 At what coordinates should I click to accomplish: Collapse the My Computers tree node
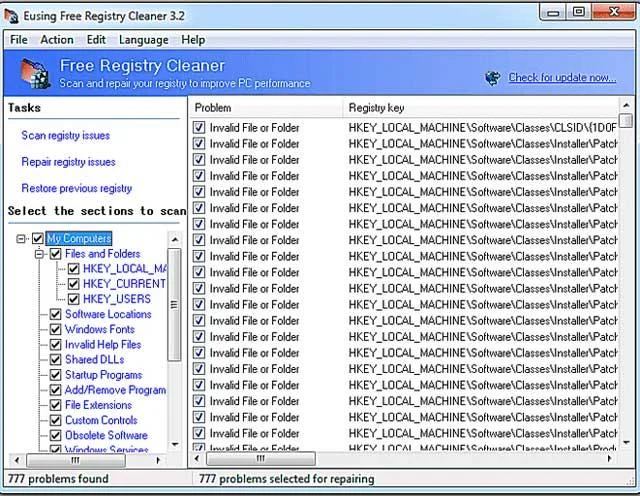pos(21,238)
